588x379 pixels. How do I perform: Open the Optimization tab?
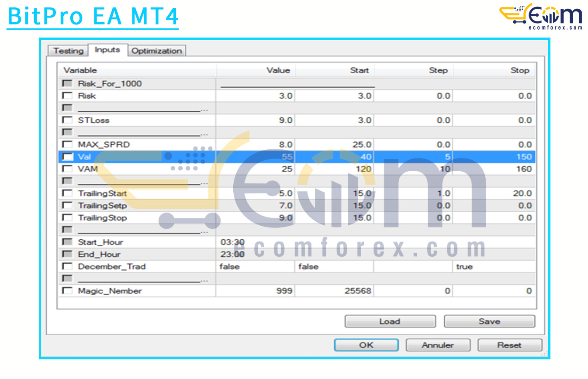coord(156,51)
